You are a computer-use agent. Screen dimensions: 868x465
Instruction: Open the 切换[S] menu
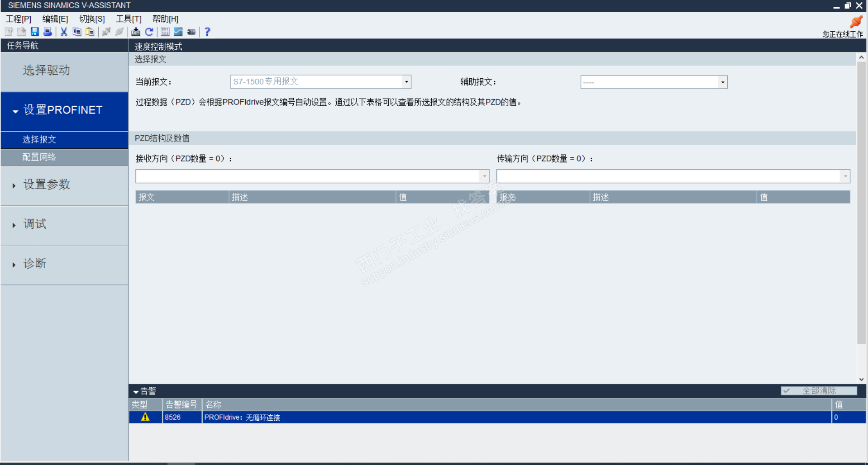click(x=92, y=19)
